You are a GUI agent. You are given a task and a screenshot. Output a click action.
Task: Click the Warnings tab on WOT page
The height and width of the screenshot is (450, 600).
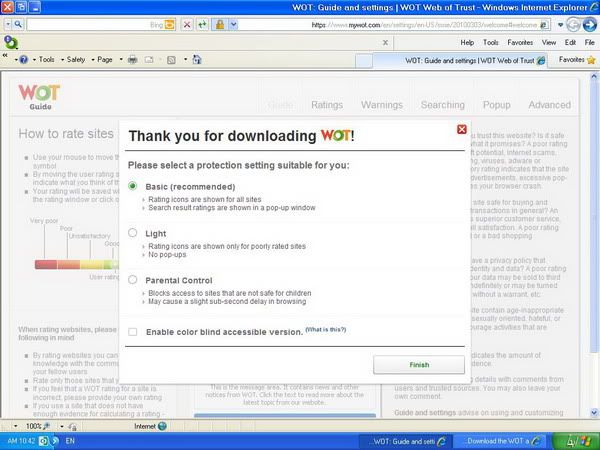pos(382,105)
